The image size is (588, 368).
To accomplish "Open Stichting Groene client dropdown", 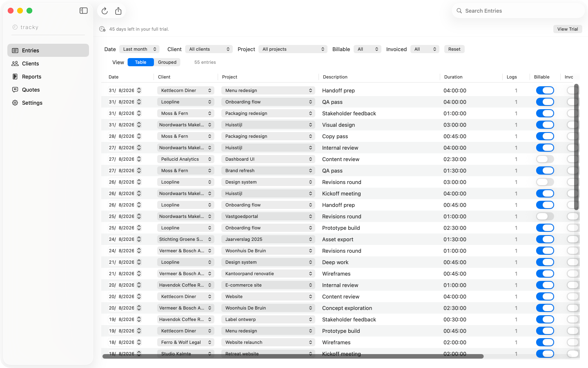I will pyautogui.click(x=186, y=240).
